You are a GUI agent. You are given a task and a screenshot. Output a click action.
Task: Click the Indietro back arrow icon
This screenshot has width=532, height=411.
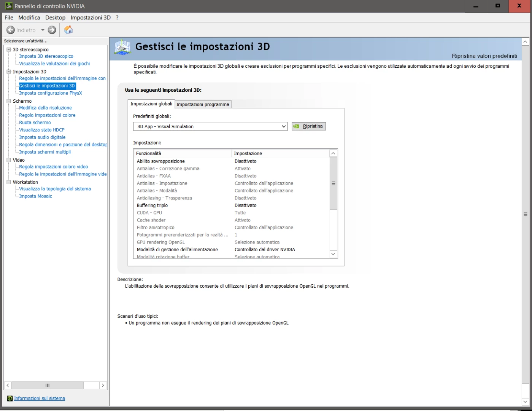[x=11, y=30]
